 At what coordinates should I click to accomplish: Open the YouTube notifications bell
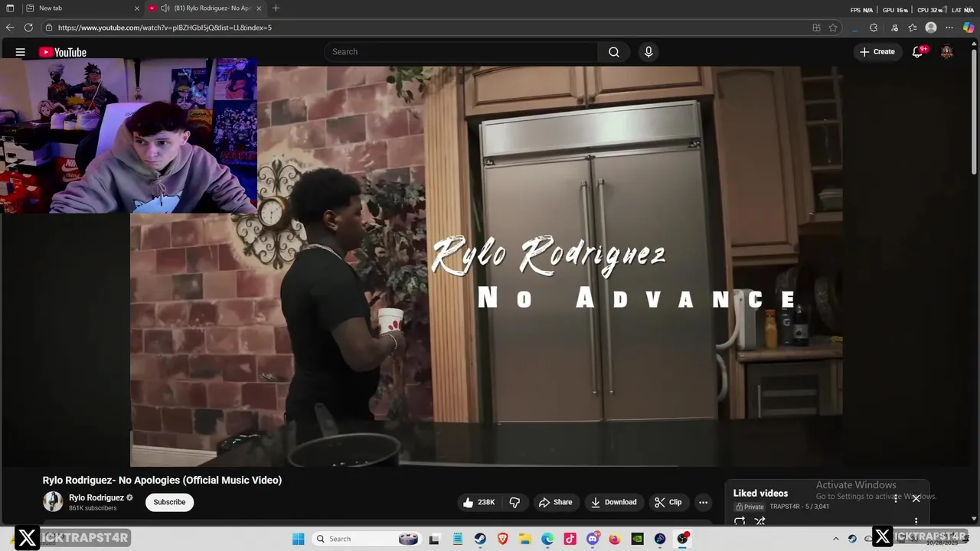[917, 52]
